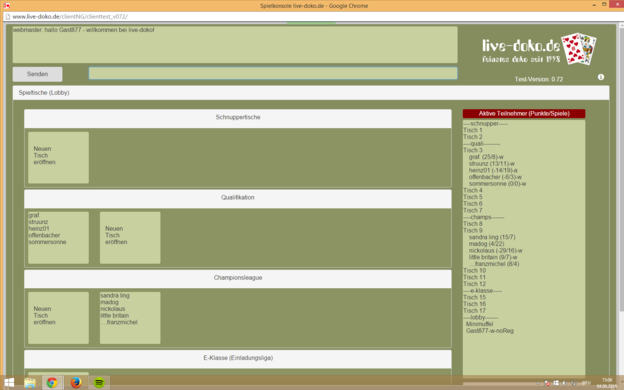The width and height of the screenshot is (624, 390).
Task: Select Minimuffel in the lobby list
Action: [x=480, y=324]
